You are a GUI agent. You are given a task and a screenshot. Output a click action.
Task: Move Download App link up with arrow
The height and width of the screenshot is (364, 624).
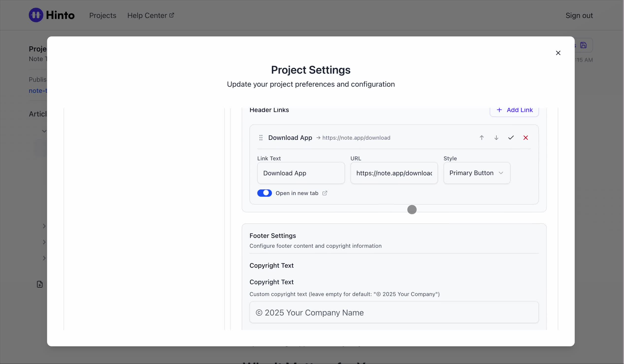click(481, 138)
